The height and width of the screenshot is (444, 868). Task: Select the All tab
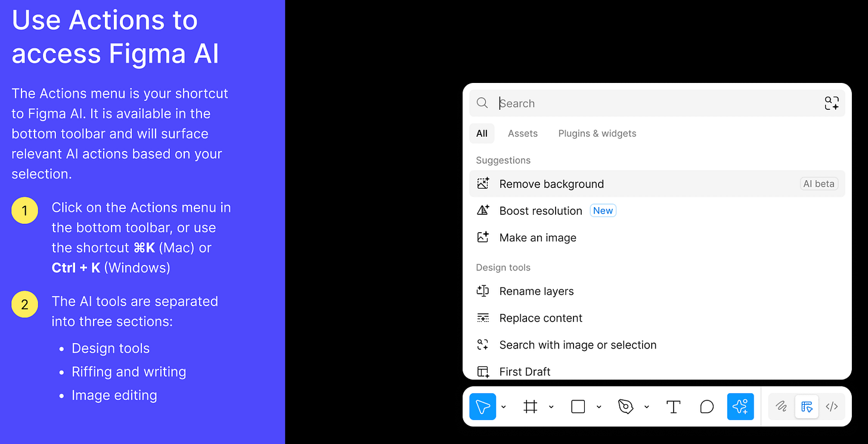click(482, 134)
